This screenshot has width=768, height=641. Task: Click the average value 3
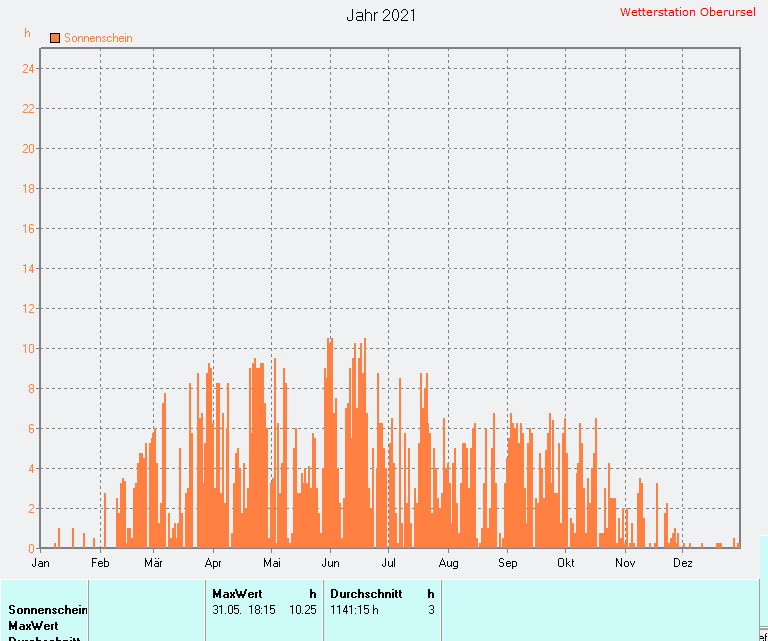point(432,610)
